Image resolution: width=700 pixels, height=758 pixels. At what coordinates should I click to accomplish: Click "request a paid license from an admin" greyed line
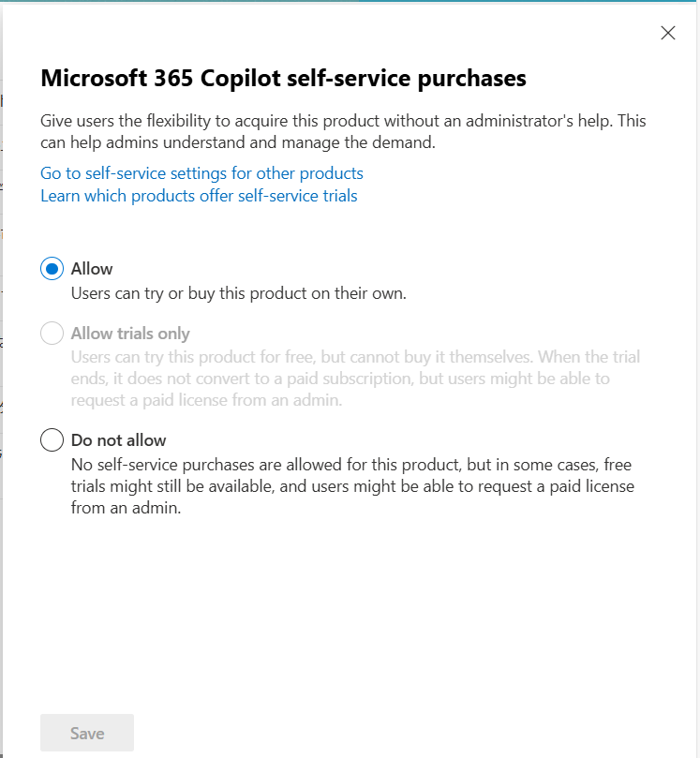click(x=206, y=400)
